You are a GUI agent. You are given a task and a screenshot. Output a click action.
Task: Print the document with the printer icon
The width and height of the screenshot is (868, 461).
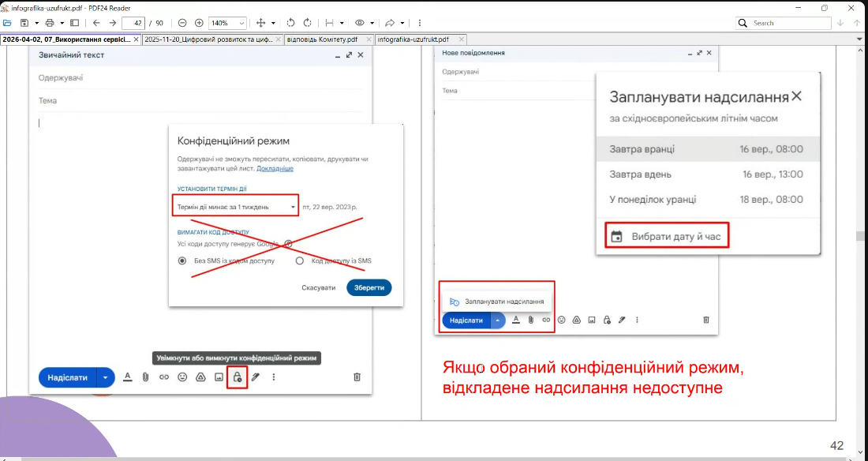(x=50, y=23)
